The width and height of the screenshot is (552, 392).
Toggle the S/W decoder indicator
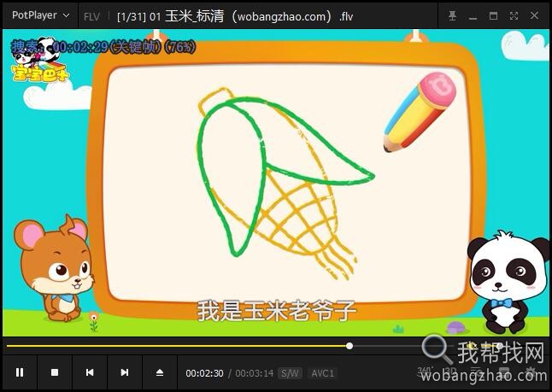click(x=290, y=373)
